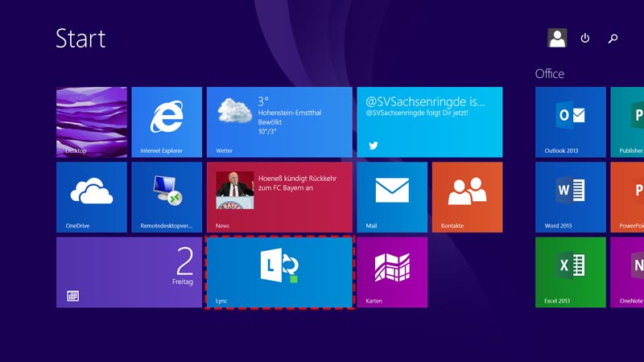Open the calendar tile showing Freitag 2
The width and height of the screenshot is (644, 362).
(x=129, y=272)
